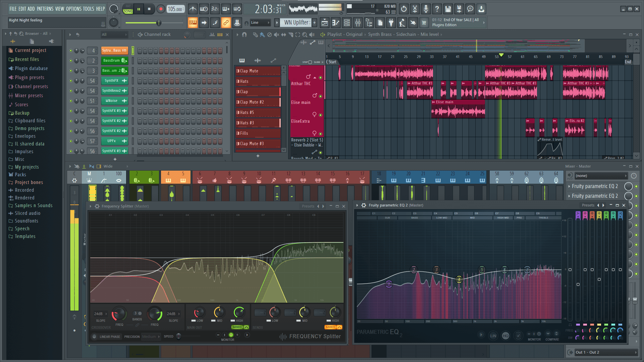Click the Presets button in Frequency Splitter
The height and width of the screenshot is (362, 644).
point(308,205)
